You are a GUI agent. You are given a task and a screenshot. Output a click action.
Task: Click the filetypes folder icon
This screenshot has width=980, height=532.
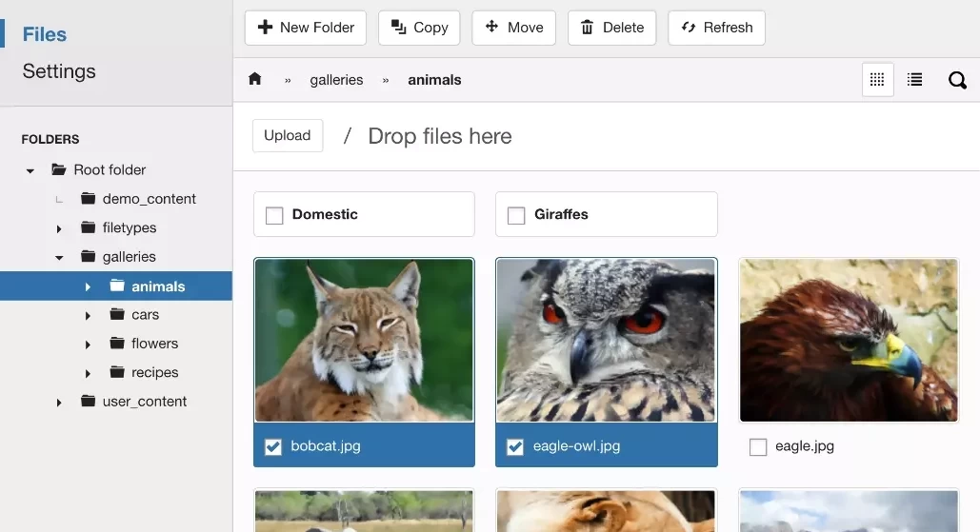(89, 227)
